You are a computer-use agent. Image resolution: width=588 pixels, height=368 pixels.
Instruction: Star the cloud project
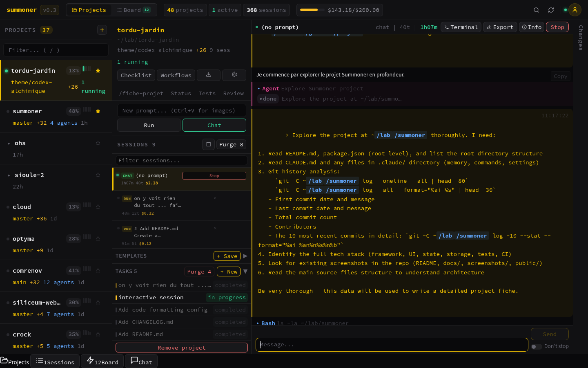click(98, 206)
